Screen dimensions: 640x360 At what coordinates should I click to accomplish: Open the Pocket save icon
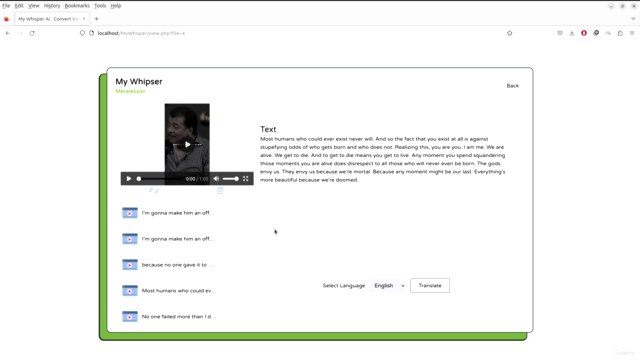(560, 33)
